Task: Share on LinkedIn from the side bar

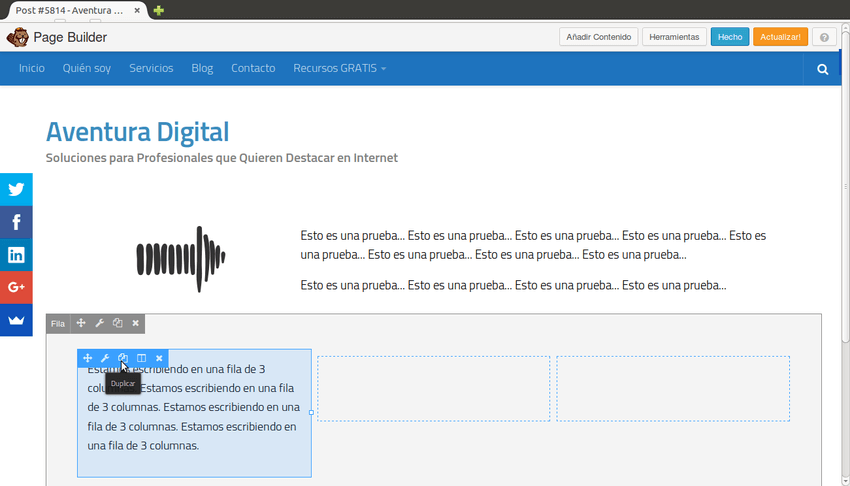Action: tap(16, 255)
